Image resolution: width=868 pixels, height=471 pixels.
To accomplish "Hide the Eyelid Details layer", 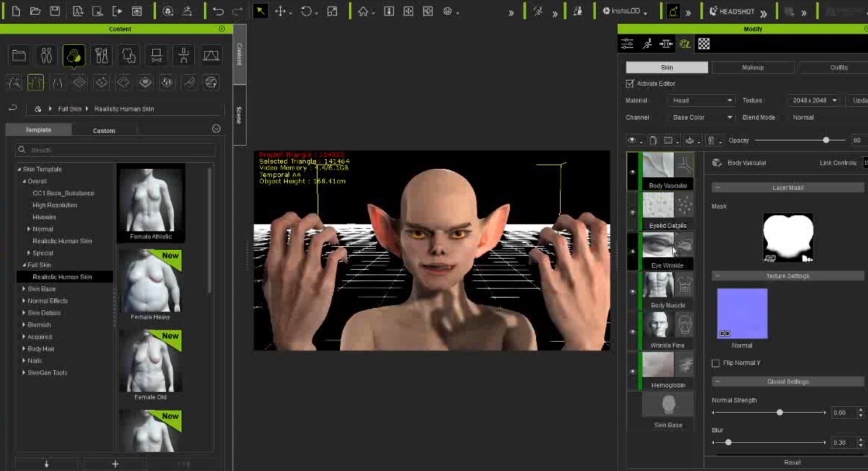I will [x=632, y=212].
